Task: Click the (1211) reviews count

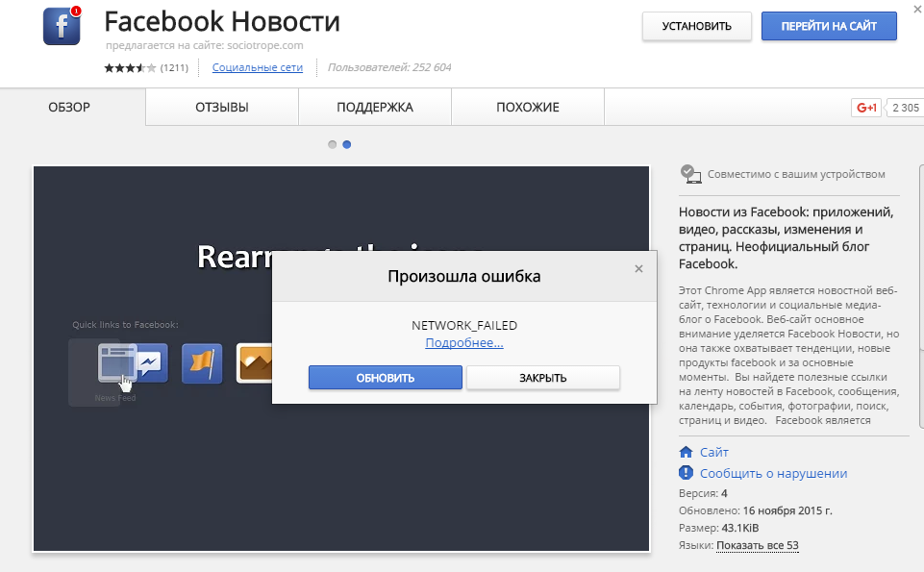Action: point(174,67)
